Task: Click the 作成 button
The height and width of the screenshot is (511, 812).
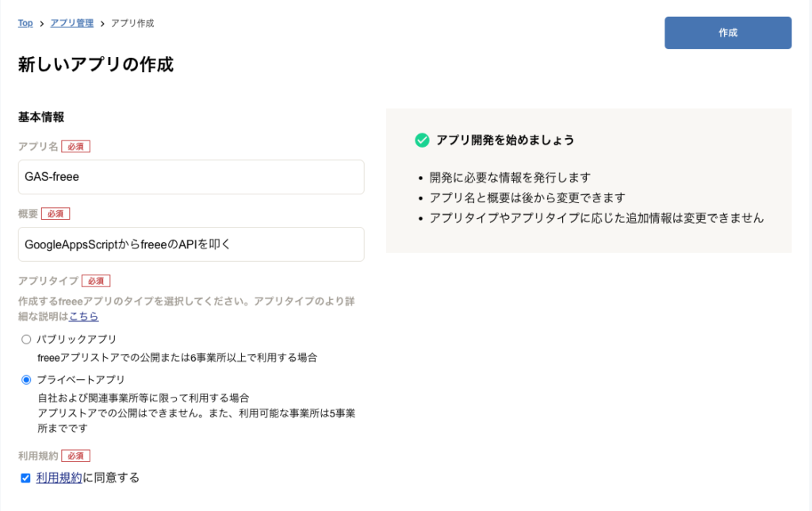Action: click(727, 33)
